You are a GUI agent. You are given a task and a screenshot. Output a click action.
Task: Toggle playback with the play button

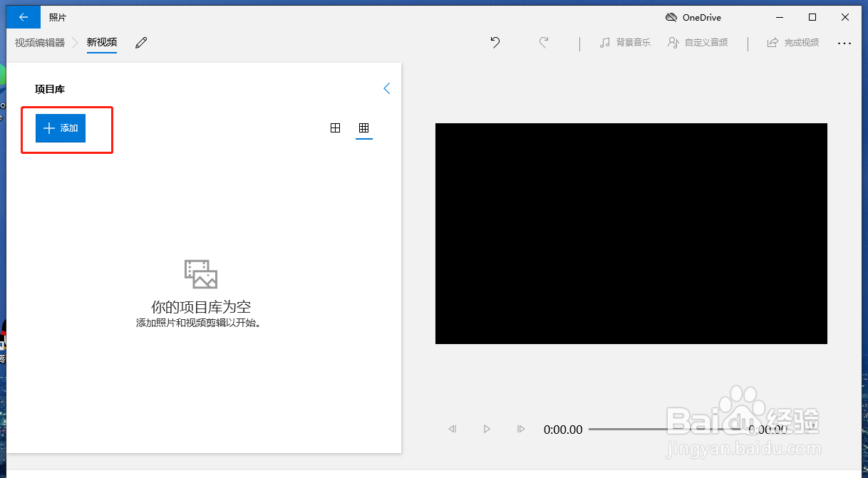point(487,429)
